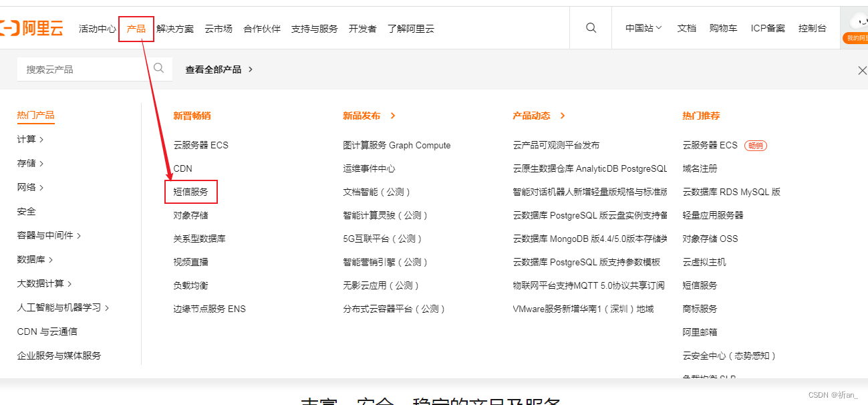The image size is (868, 405).
Task: Open 短信服务 under 新晋畅销
Action: tap(191, 192)
